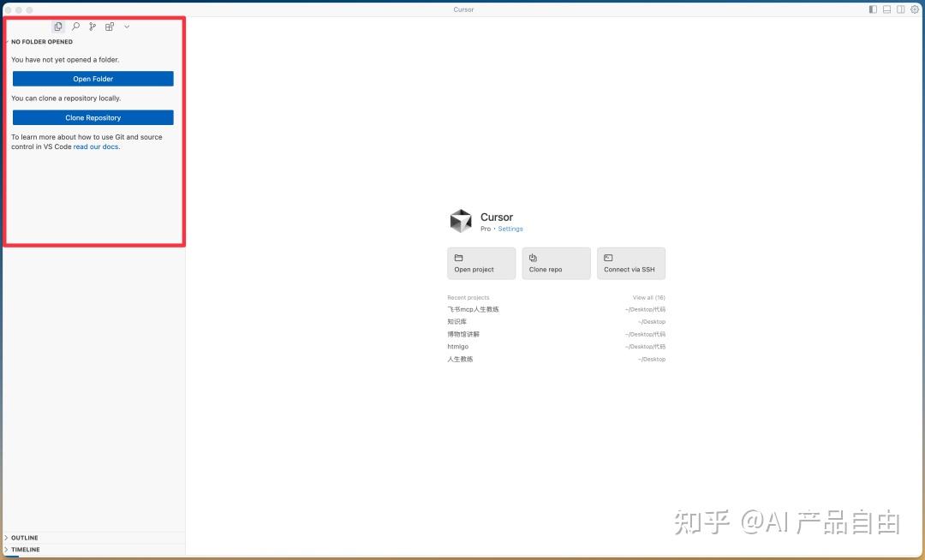Follow the 'read our docs' link
This screenshot has width=925, height=560.
pyautogui.click(x=96, y=146)
